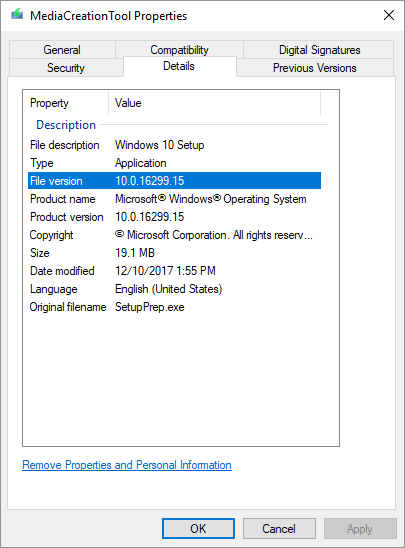Select the File description row
The width and height of the screenshot is (405, 548).
coord(174,145)
